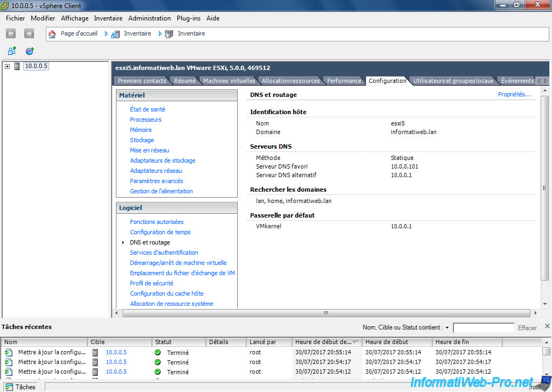Open the Configuration du cache hôte link
Screen dimensions: 552x392
[167, 293]
